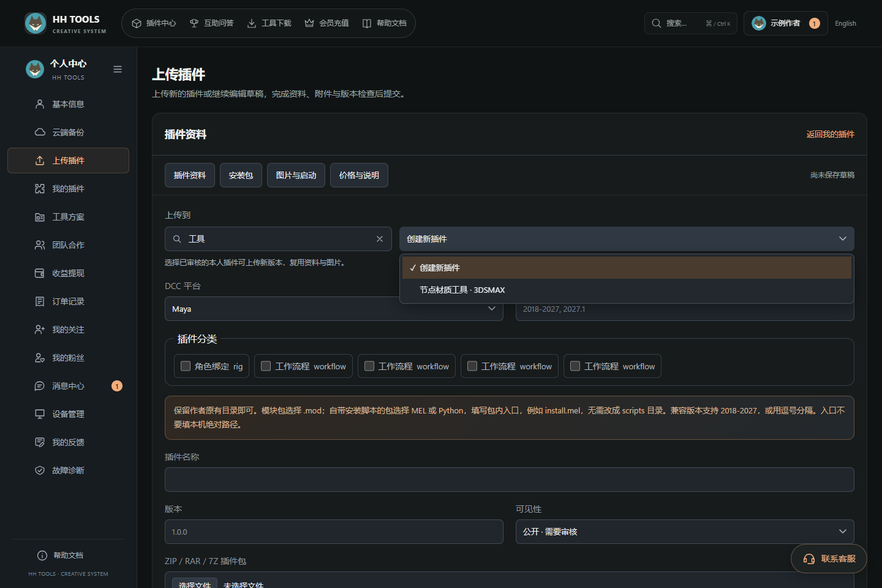
Task: Focus the 插件名称 input field
Action: click(510, 480)
